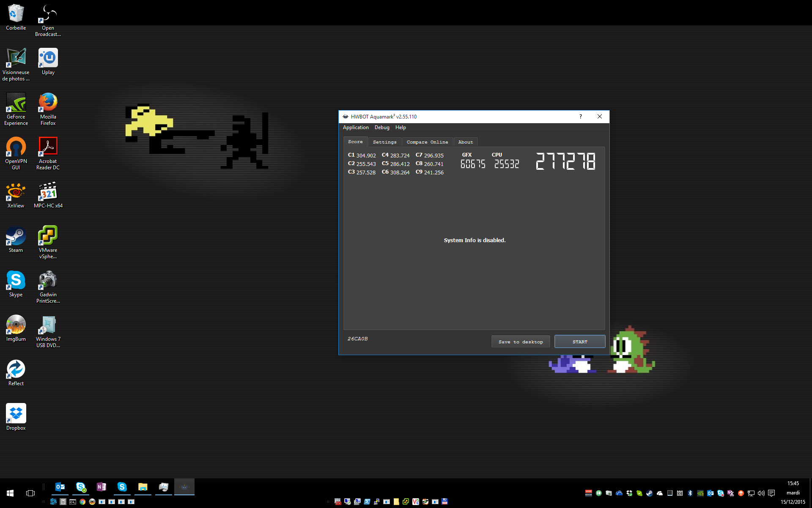Click the C1 304.902 result
The width and height of the screenshot is (812, 508).
[362, 155]
